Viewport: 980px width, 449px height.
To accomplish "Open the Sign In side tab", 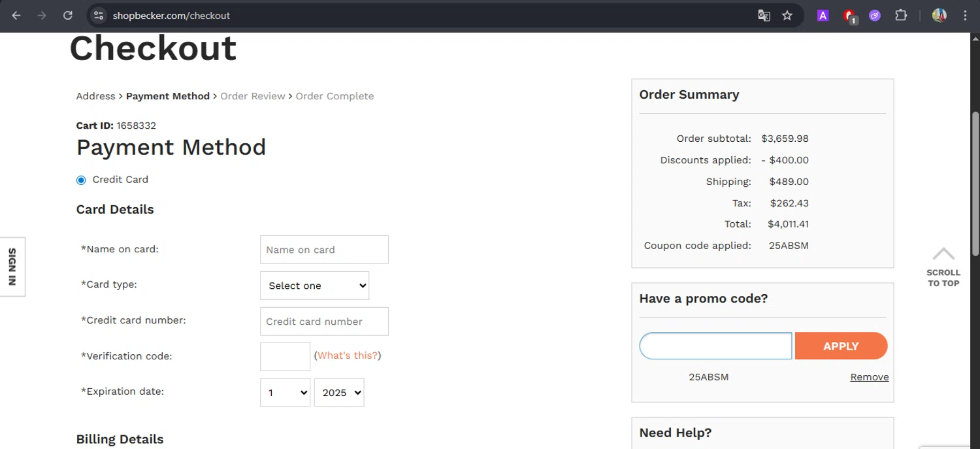I will click(12, 267).
